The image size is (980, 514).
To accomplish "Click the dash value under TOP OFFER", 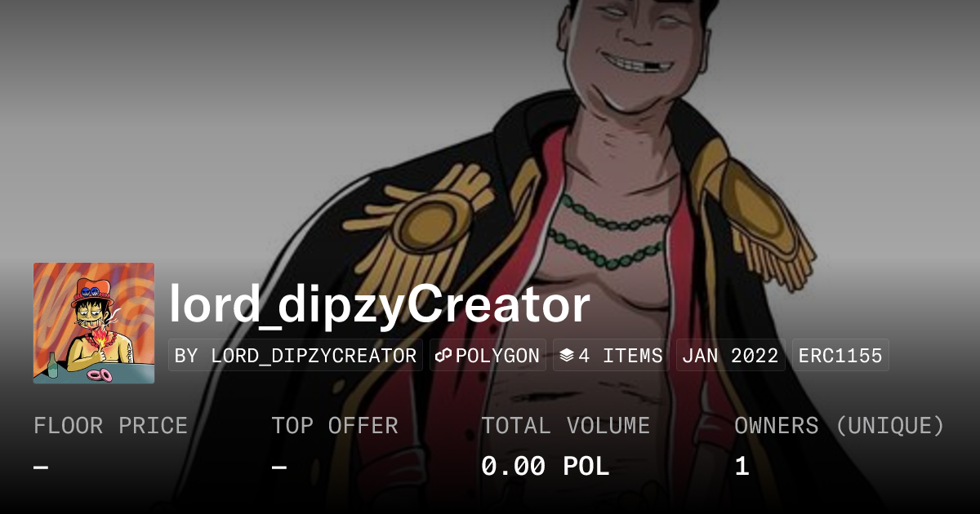I will tap(279, 467).
